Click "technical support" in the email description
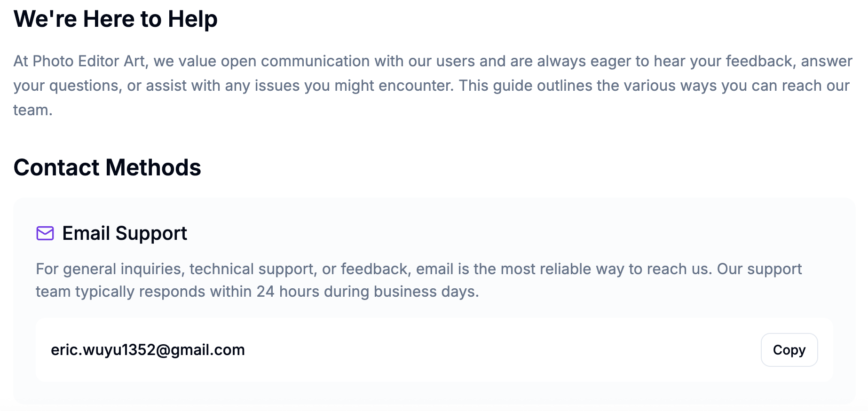The width and height of the screenshot is (868, 411). pyautogui.click(x=252, y=269)
